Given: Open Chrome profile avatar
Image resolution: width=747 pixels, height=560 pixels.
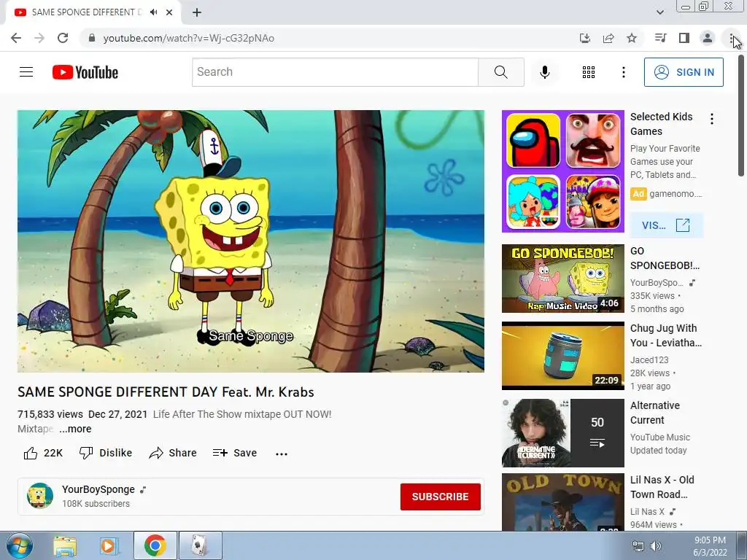Looking at the screenshot, I should [x=708, y=38].
